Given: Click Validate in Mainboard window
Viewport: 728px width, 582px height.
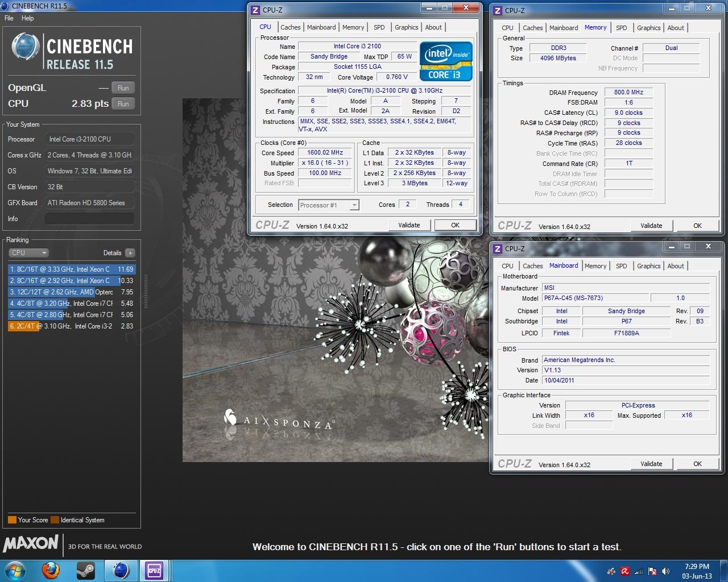Looking at the screenshot, I should pyautogui.click(x=651, y=464).
